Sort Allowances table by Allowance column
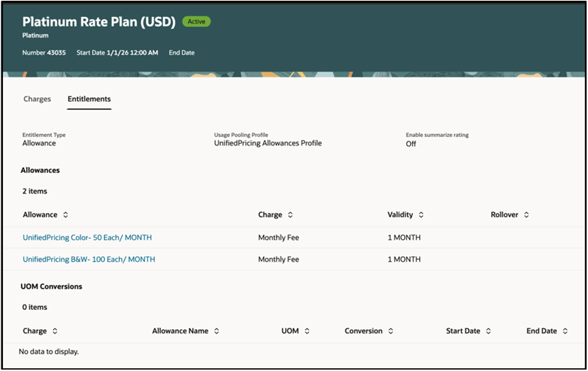Viewport: 588px width, 371px height. click(65, 215)
